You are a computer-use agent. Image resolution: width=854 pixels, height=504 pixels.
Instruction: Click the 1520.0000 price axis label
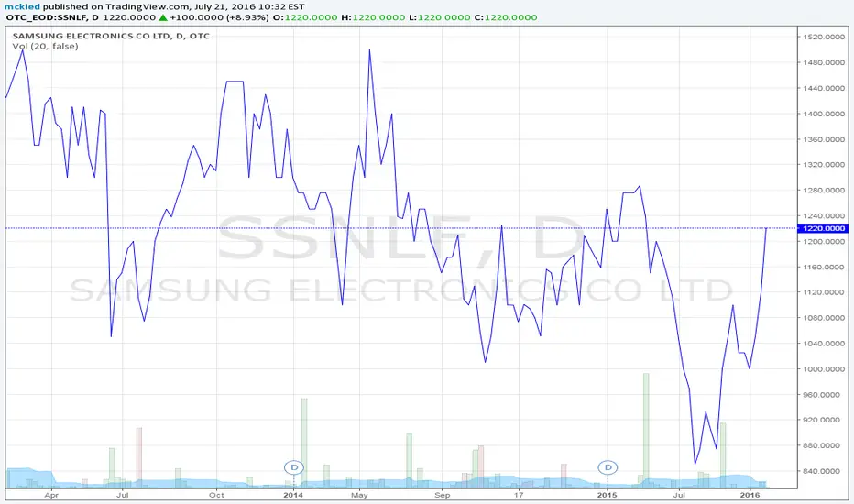point(824,37)
